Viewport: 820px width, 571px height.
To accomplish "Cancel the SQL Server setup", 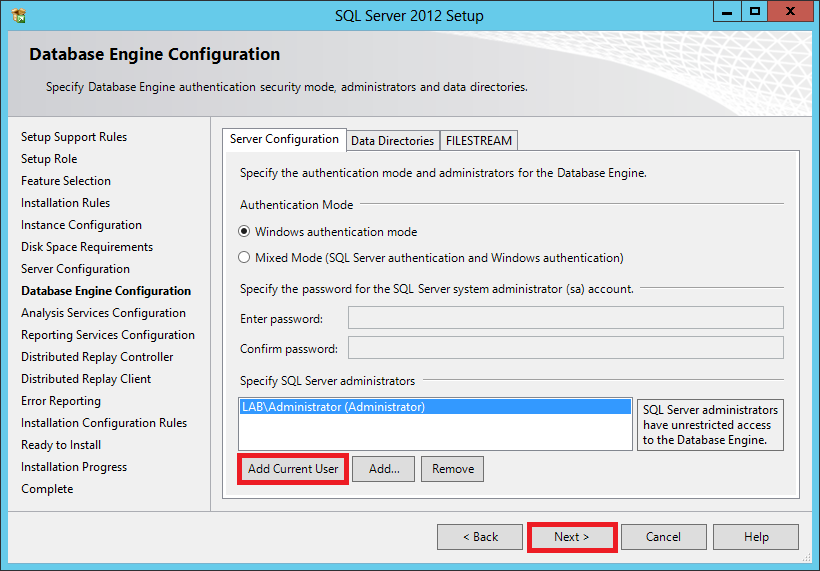I will tap(663, 537).
